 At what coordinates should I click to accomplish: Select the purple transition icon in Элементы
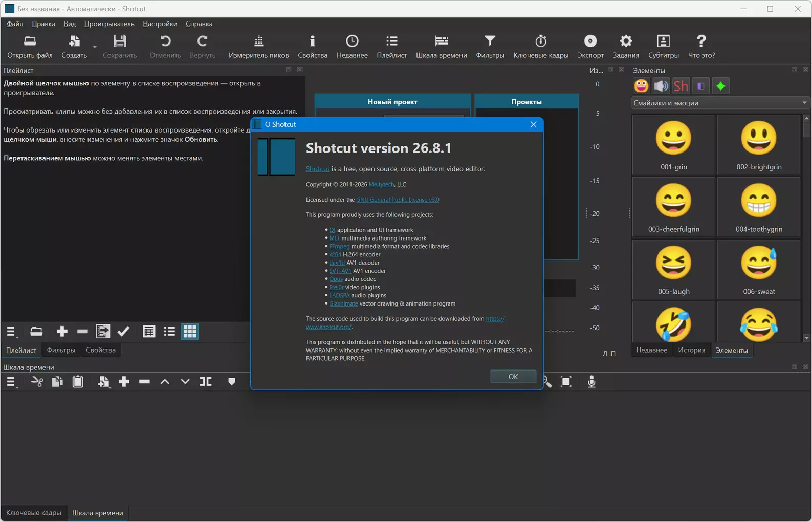point(701,86)
